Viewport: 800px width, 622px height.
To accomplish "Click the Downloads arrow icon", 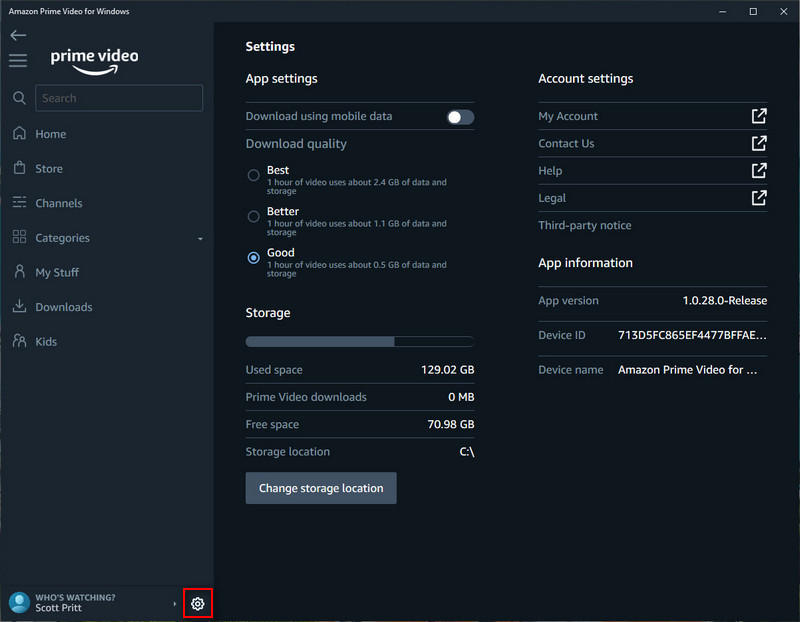I will [19, 306].
